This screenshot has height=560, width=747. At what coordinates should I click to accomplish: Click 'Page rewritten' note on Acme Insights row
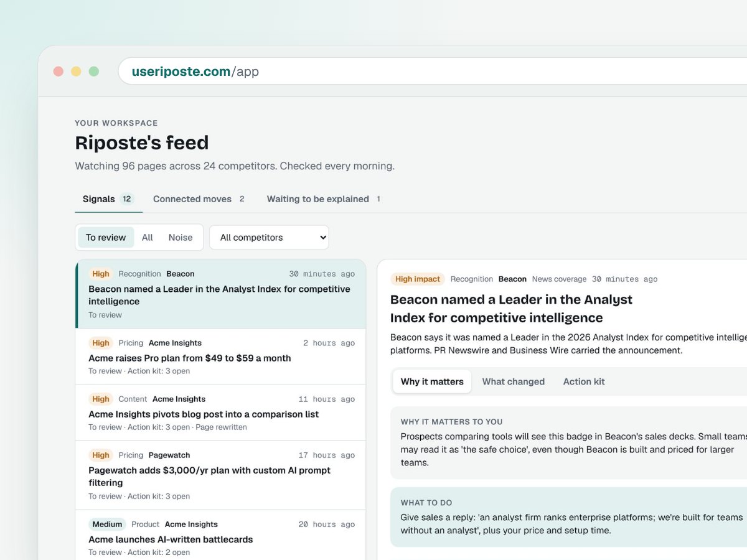(x=221, y=427)
